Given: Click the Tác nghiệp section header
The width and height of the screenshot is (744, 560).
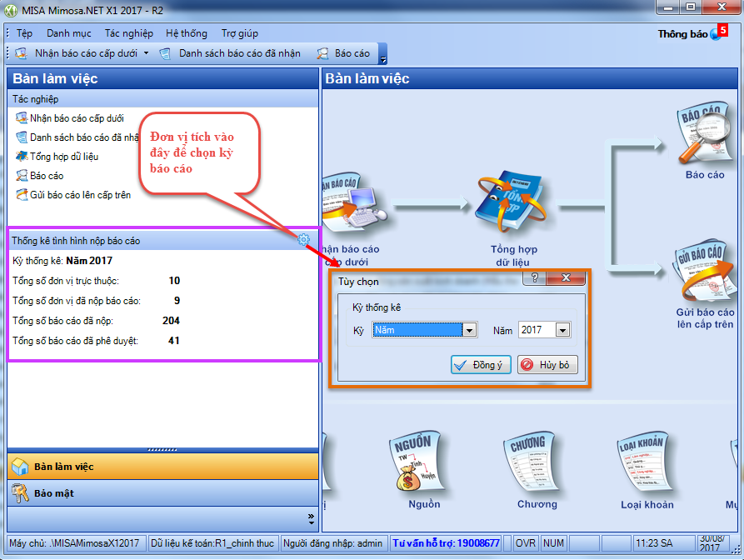Looking at the screenshot, I should [x=162, y=98].
